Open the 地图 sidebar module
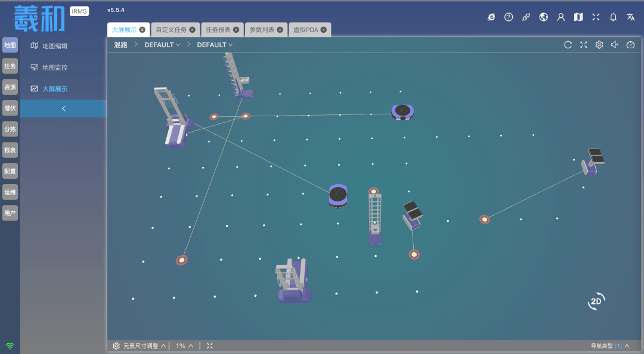The height and width of the screenshot is (354, 644). tap(10, 45)
